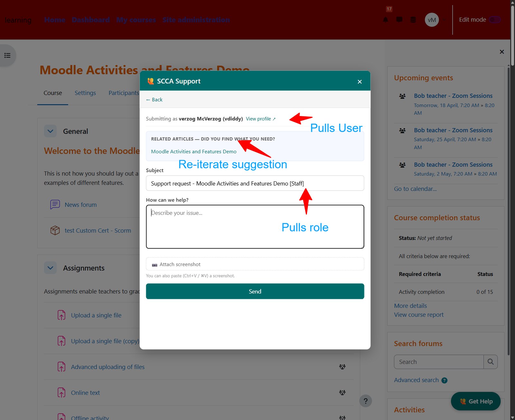Expand the user menu dropdown arrow
The height and width of the screenshot is (420, 515).
click(444, 20)
